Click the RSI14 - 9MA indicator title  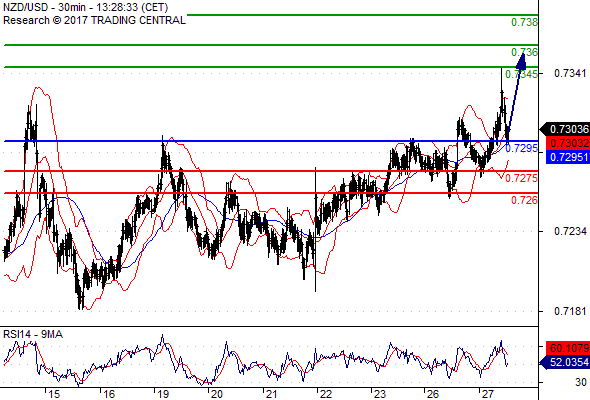33,334
